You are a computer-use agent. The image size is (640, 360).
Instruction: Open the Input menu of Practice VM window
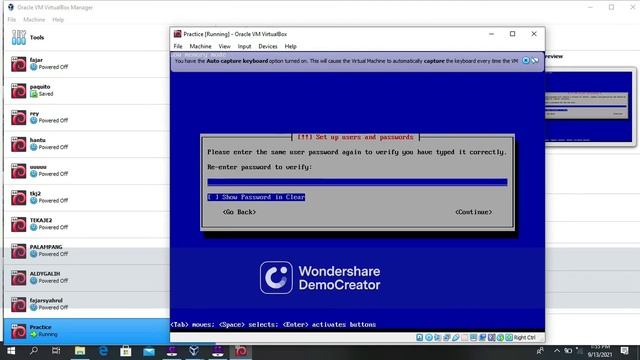[x=244, y=47]
